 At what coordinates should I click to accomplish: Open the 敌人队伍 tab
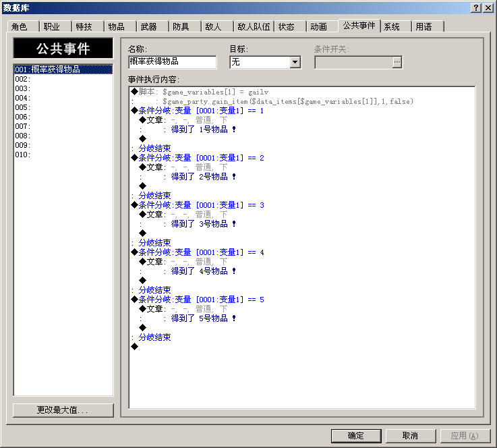[254, 26]
